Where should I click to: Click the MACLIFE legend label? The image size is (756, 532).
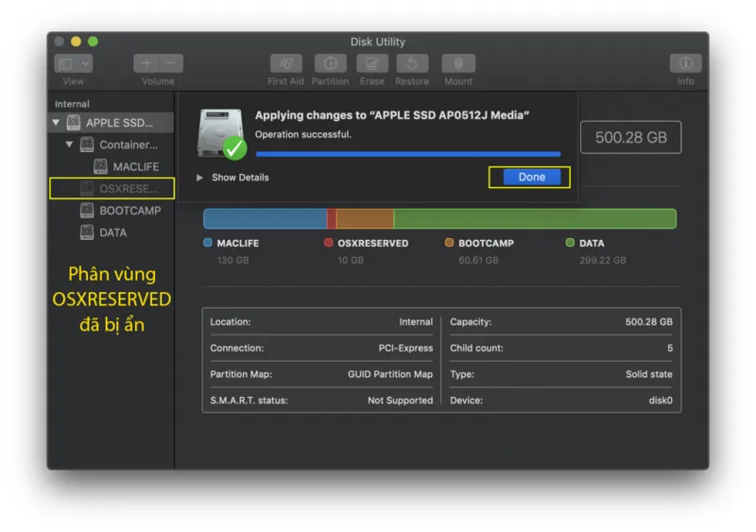coord(238,243)
